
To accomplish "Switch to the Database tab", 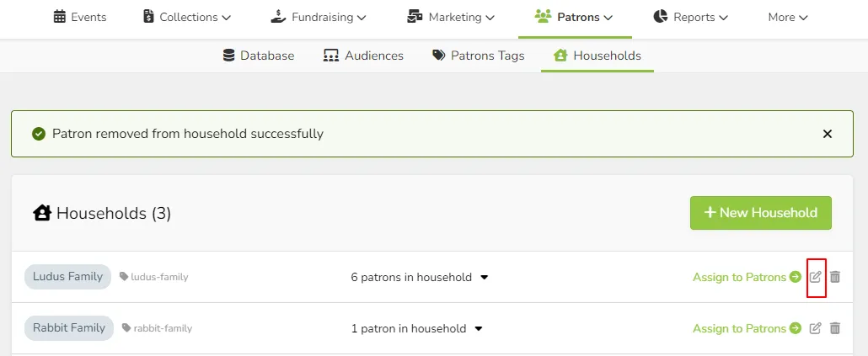I will (258, 56).
